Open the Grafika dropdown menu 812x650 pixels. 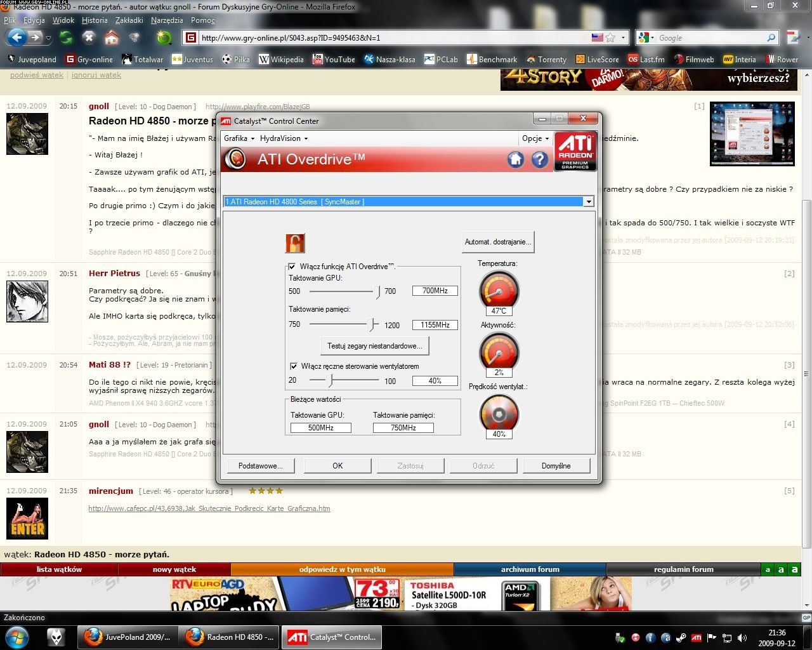tap(239, 138)
